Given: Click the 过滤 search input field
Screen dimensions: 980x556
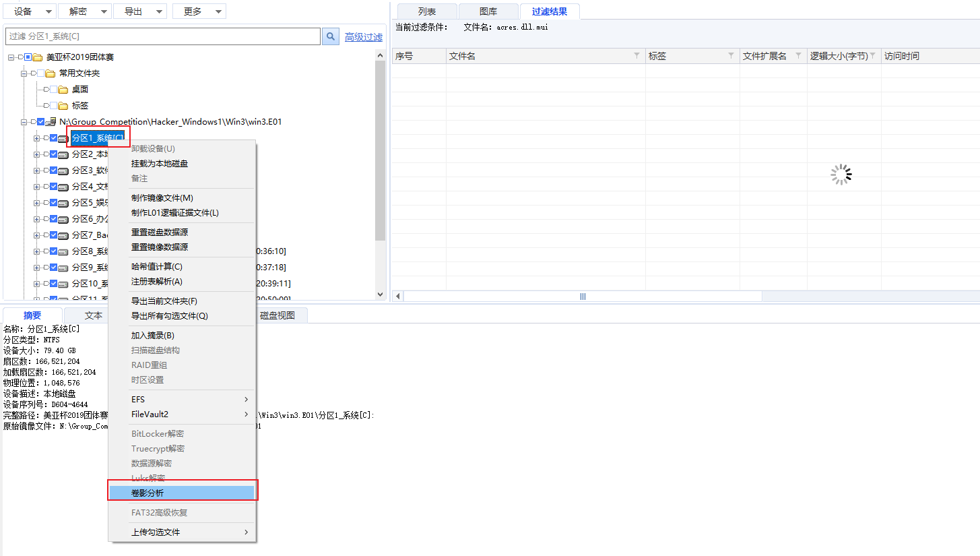Looking at the screenshot, I should [x=163, y=36].
